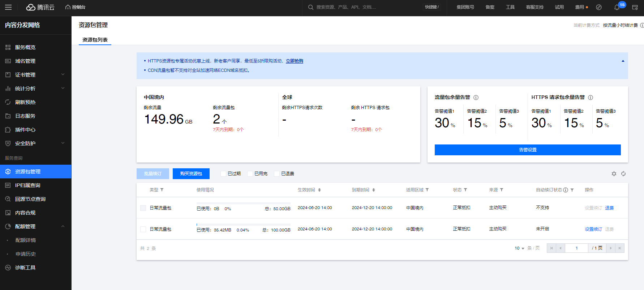This screenshot has width=644, height=290.
Task: Filter by 适用区域 funnel icon
Action: click(427, 190)
